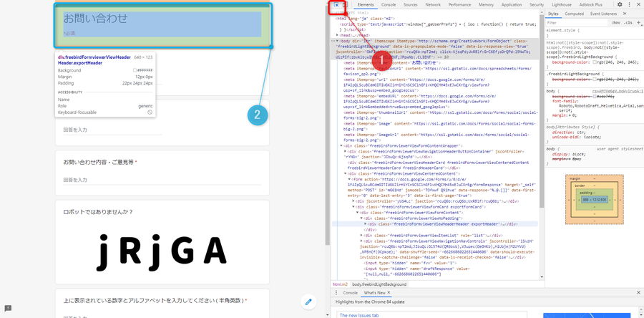Image resolution: width=644 pixels, height=318 pixels.
Task: Collapse the freebirdFormviewerViewFormContentWrapper div
Action: pyautogui.click(x=341, y=146)
